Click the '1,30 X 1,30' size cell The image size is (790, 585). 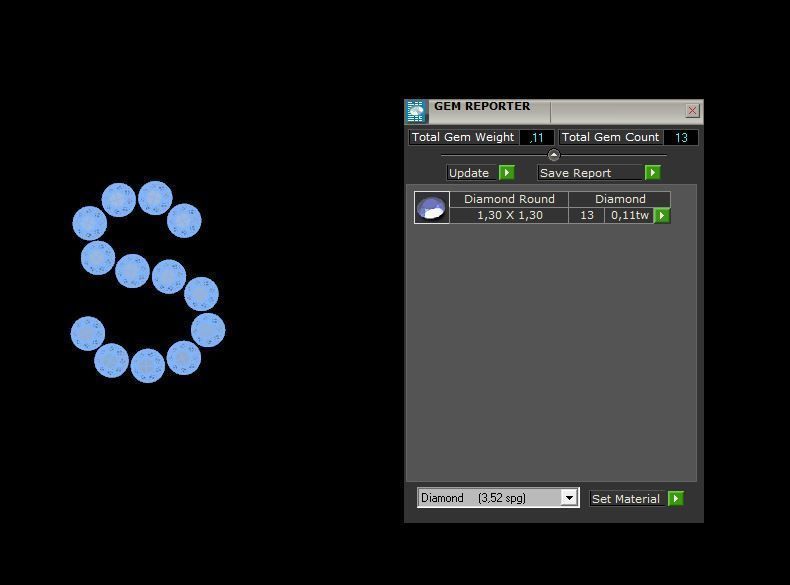coord(509,215)
